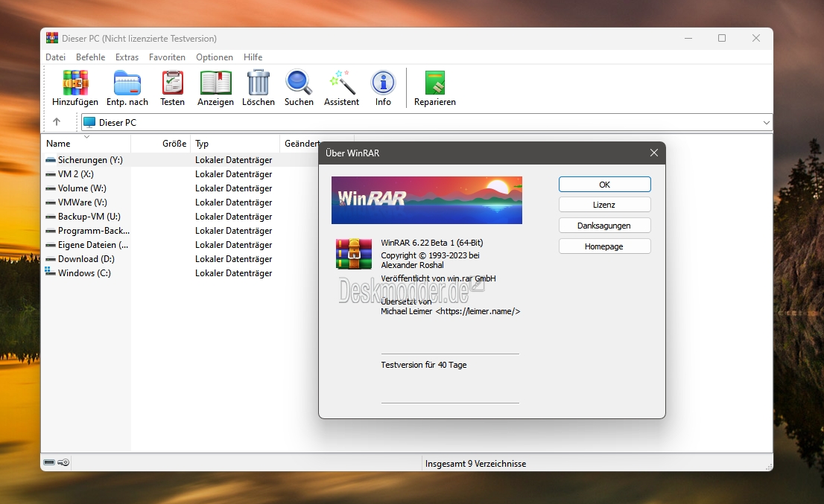824x504 pixels.
Task: Click the Homepage button
Action: pos(605,246)
